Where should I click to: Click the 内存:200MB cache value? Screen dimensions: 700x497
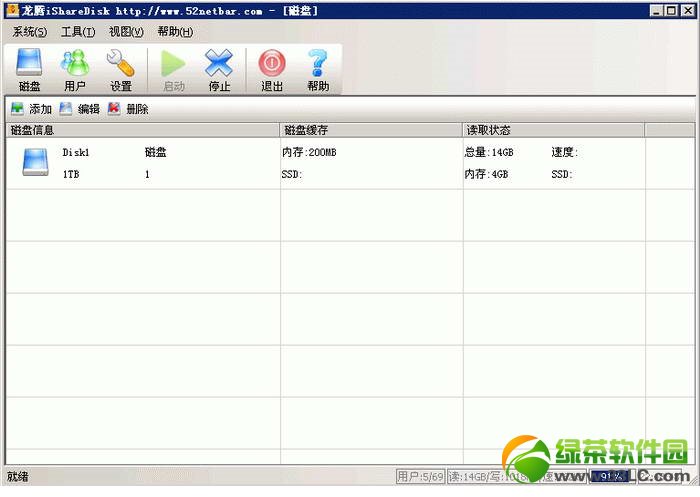click(x=309, y=152)
